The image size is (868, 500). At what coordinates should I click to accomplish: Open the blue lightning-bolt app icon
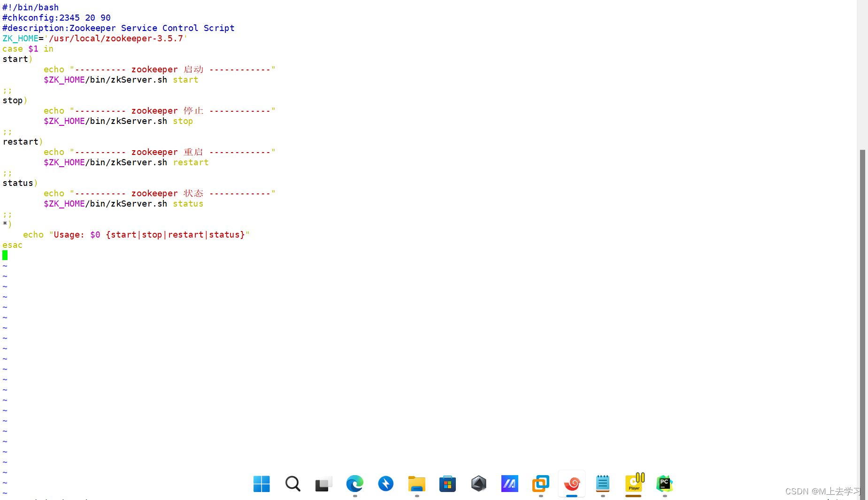pos(385,484)
